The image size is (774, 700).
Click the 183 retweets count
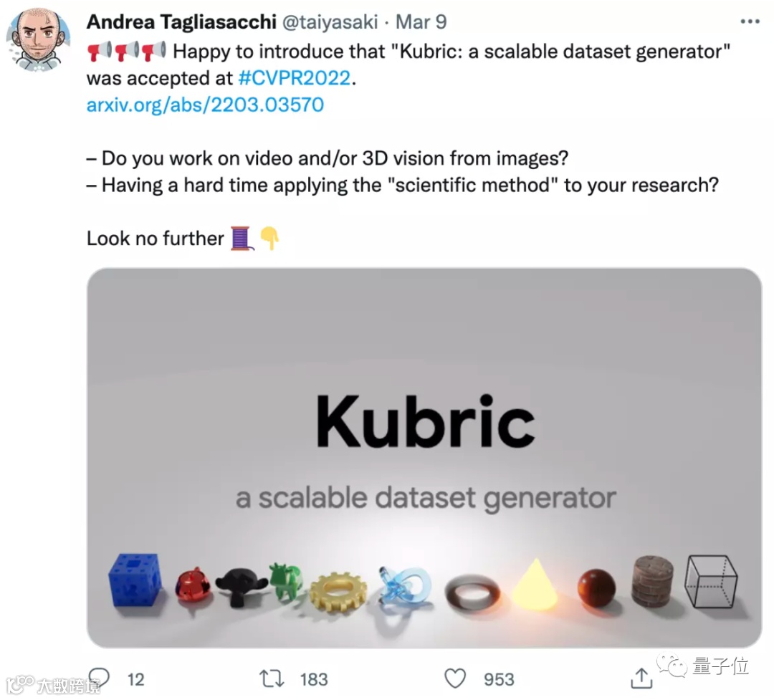tap(314, 680)
